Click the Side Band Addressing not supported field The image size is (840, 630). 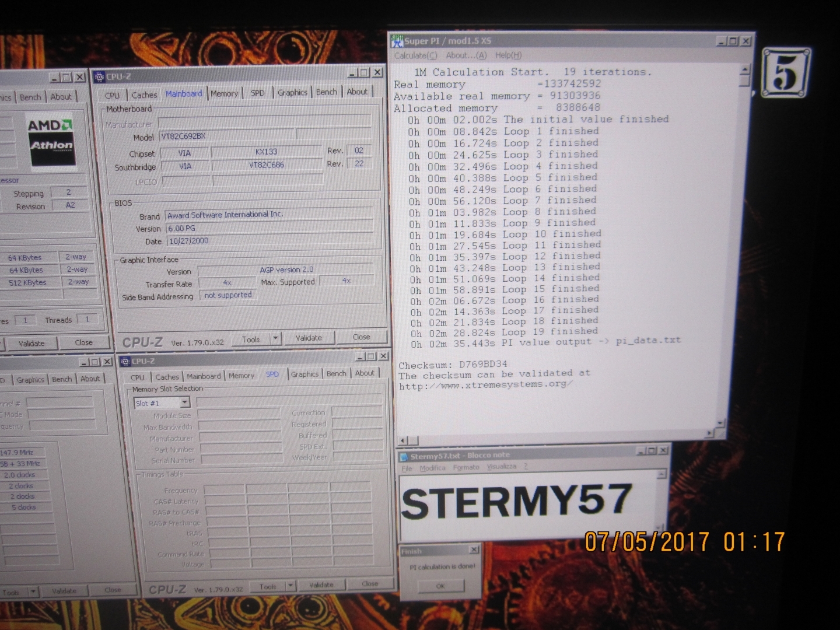[228, 296]
